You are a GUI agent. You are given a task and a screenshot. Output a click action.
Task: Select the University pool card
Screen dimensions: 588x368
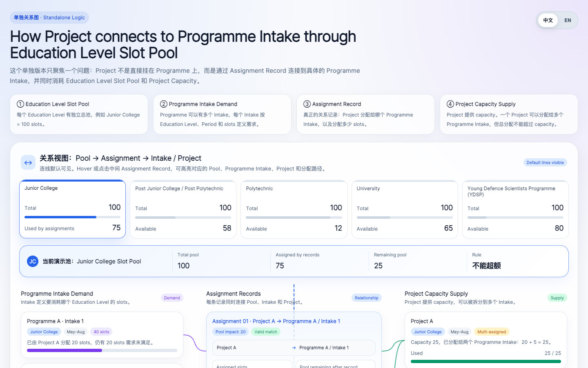coord(405,209)
